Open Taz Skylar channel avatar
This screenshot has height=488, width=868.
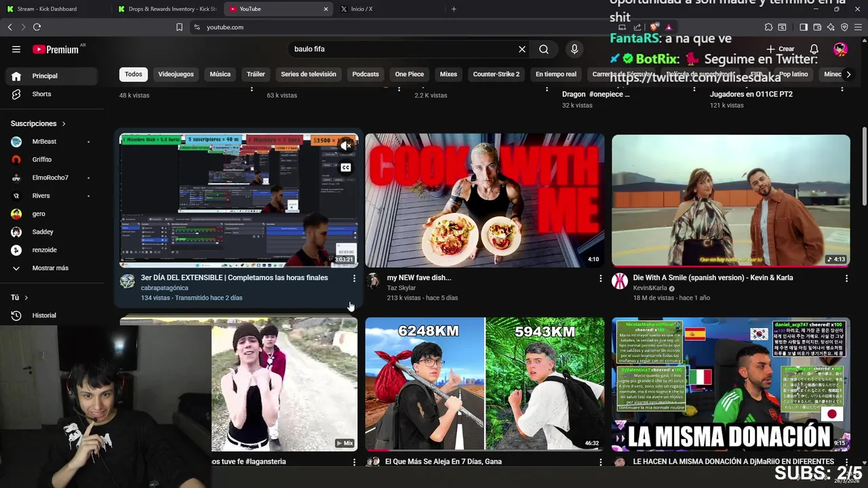point(373,281)
